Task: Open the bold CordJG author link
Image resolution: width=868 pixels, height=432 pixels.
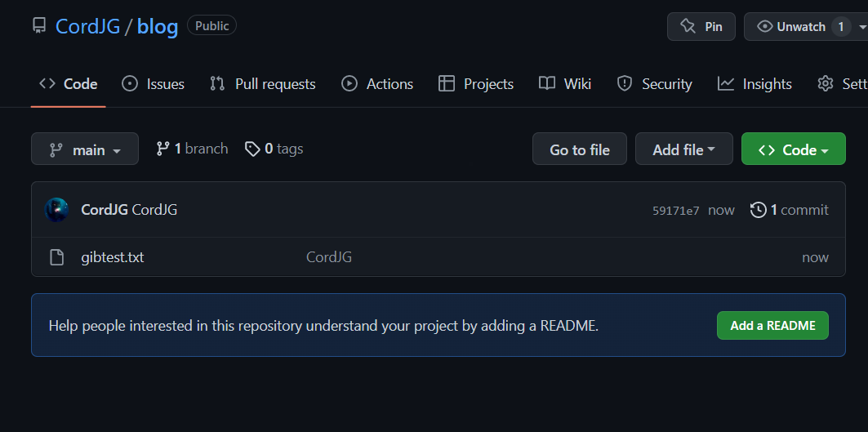Action: tap(105, 210)
